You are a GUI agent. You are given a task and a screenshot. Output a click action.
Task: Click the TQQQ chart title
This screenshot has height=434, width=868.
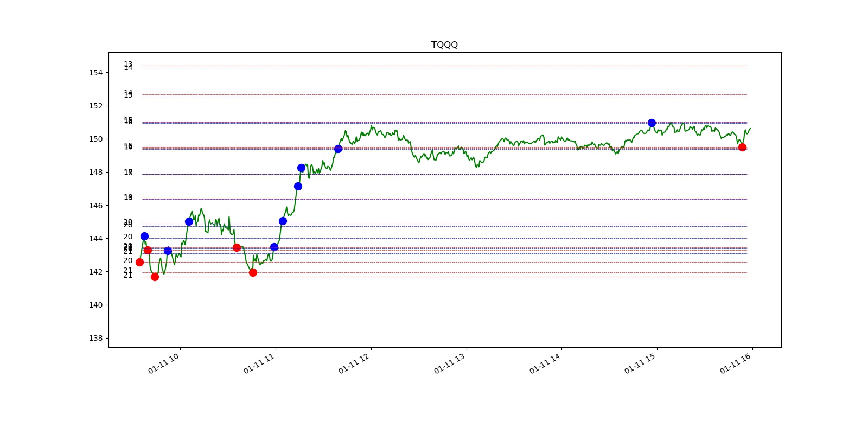coord(444,45)
